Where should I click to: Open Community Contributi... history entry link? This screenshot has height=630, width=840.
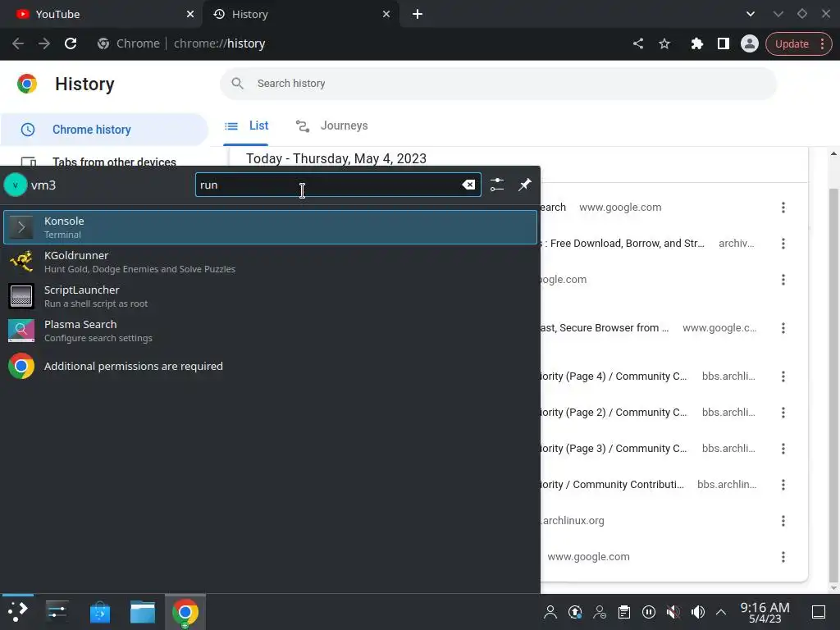[x=612, y=484]
